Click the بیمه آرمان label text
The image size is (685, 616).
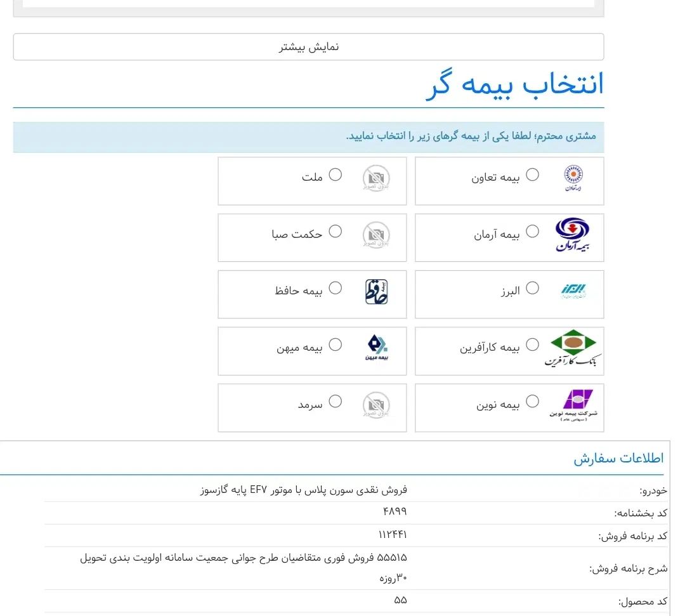tap(497, 234)
